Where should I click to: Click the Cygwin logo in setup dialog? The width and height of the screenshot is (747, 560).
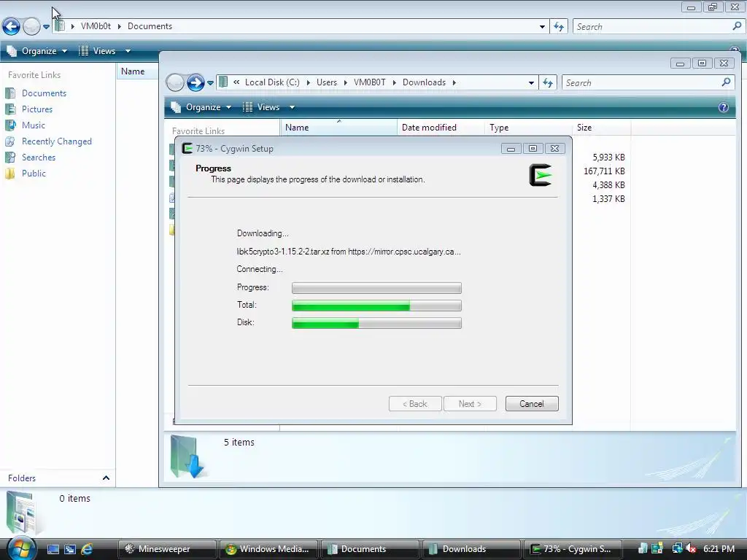click(541, 175)
